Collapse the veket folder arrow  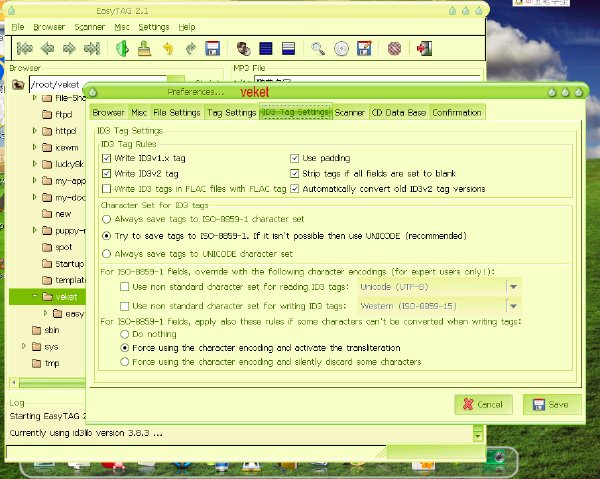pyautogui.click(x=34, y=296)
